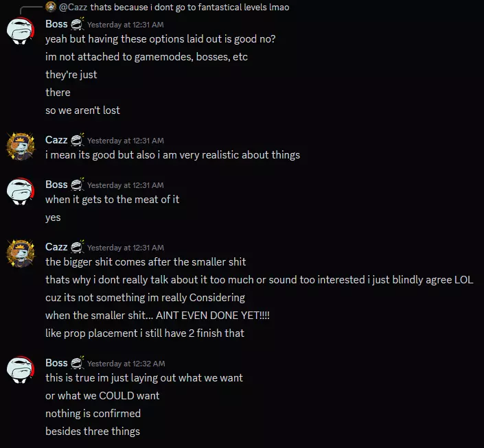Select Cazz's avatar by 'the bigger shit comes' message
Viewport: 484px width, 448px height.
tap(21, 254)
